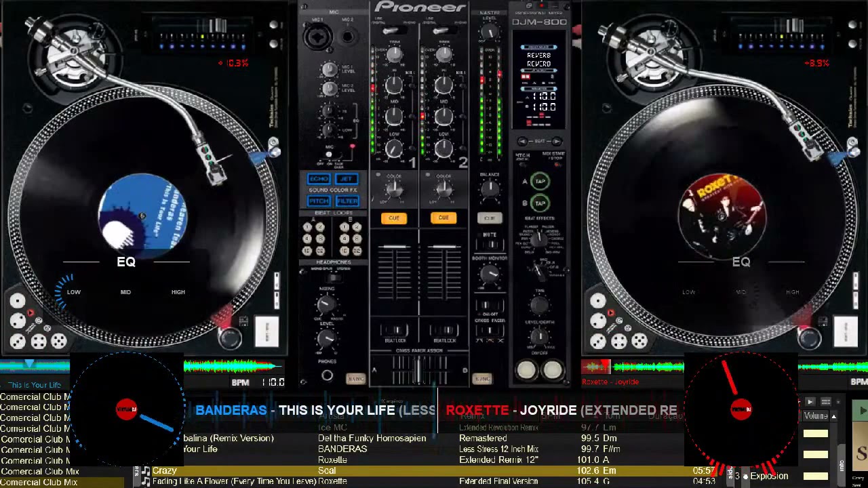Viewport: 868px width, 488px height.
Task: Click the right white effect ON/OFF button
Action: coord(552,369)
